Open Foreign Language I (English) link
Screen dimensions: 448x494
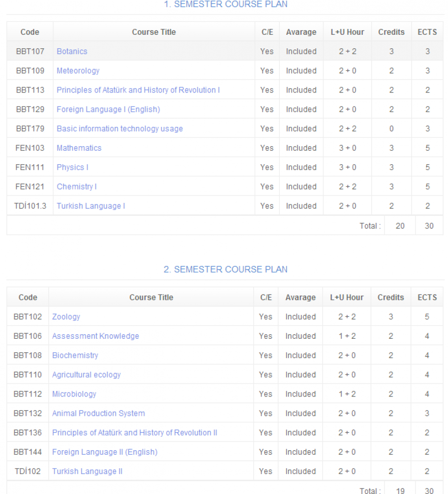109,109
